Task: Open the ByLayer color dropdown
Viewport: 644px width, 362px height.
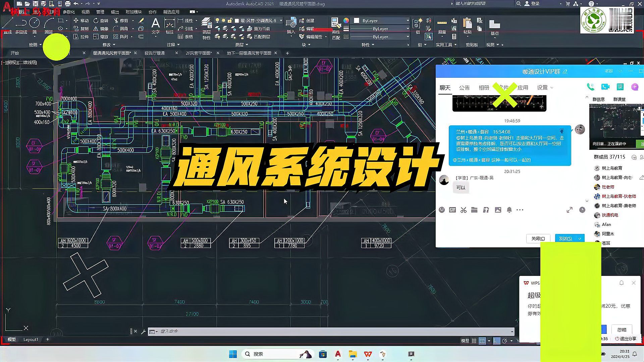Action: coord(408,20)
